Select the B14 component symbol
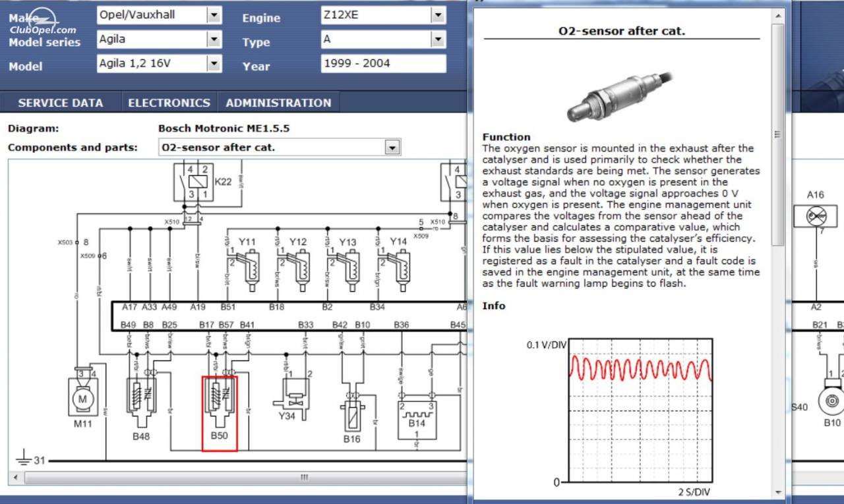This screenshot has width=844, height=504. click(x=417, y=420)
